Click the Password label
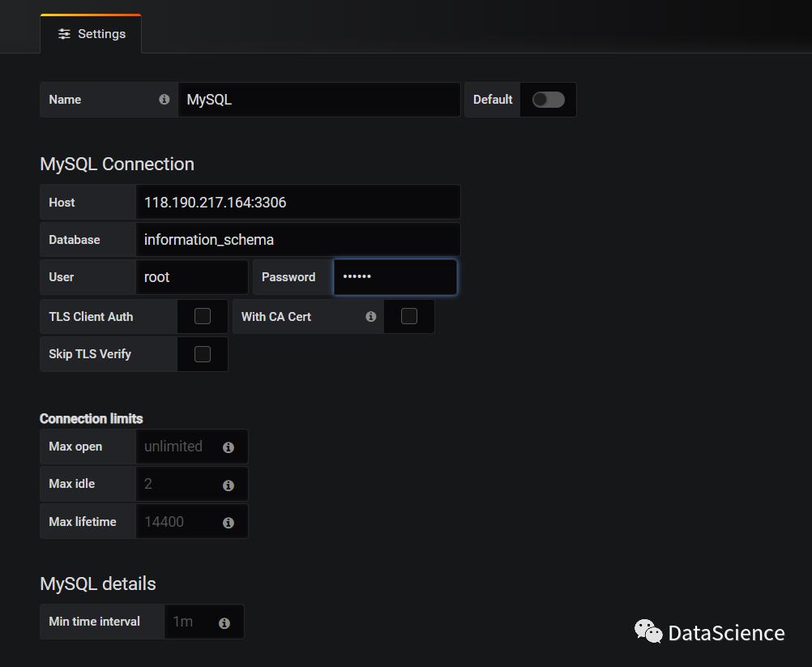Image resolution: width=812 pixels, height=667 pixels. (288, 277)
